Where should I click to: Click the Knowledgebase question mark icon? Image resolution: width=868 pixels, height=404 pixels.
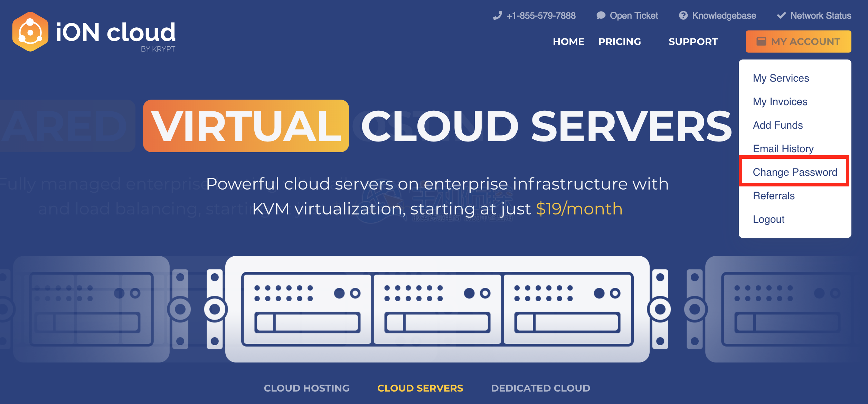tap(683, 16)
